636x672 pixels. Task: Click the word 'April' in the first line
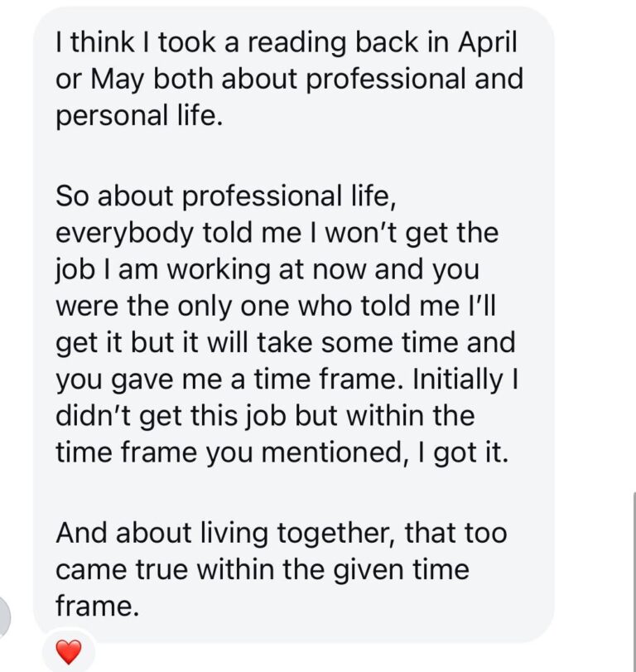point(488,43)
